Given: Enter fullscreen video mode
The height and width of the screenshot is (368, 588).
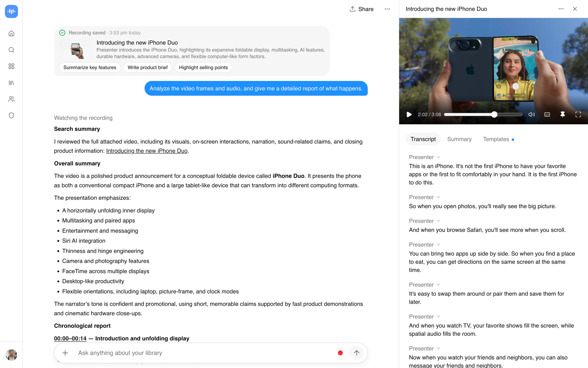Looking at the screenshot, I should [x=578, y=114].
